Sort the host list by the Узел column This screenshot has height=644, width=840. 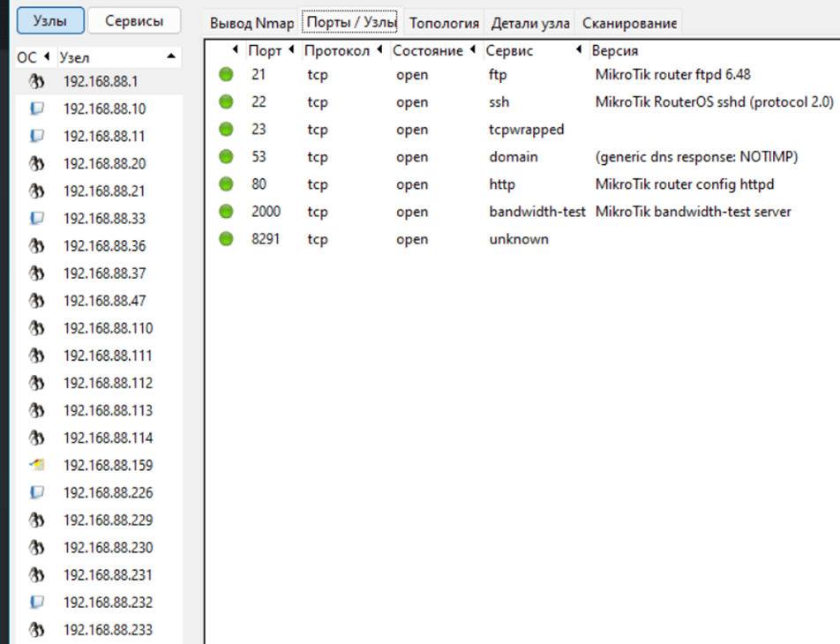coord(115,57)
